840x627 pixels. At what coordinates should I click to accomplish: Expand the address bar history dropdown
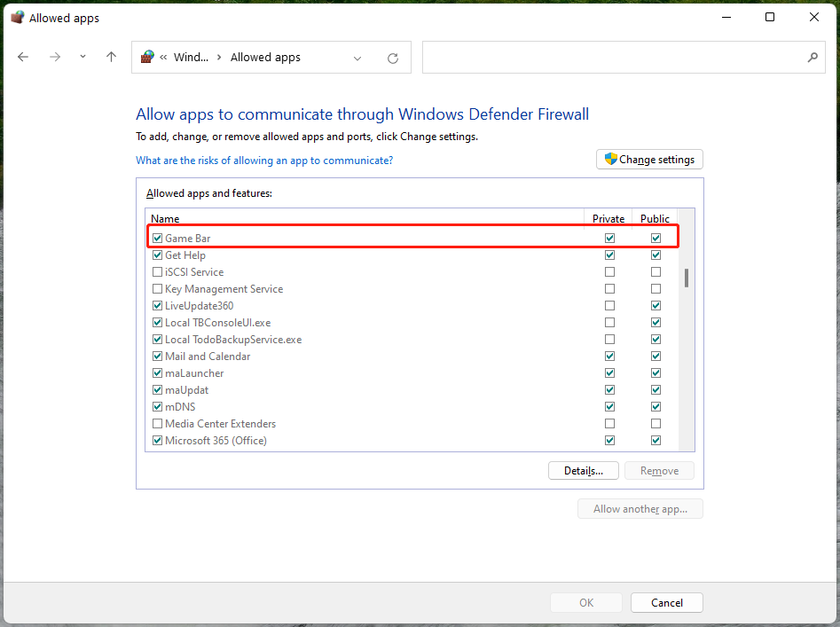(x=357, y=58)
